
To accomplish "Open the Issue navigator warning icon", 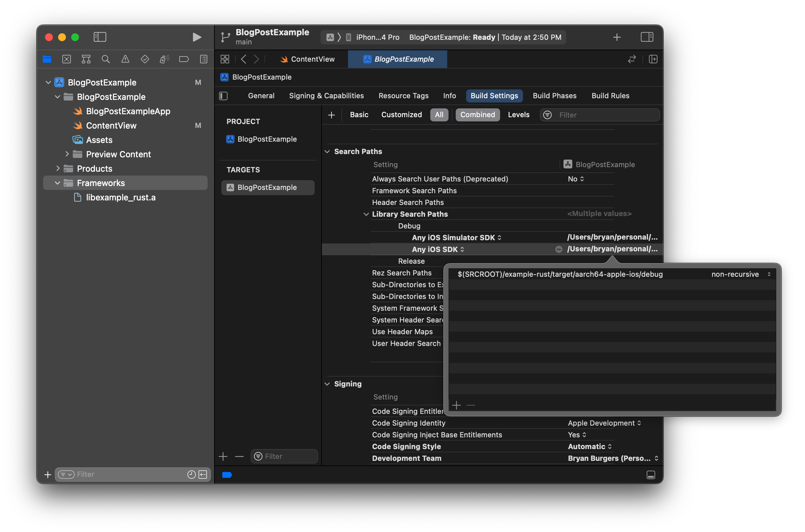I will (x=125, y=59).
